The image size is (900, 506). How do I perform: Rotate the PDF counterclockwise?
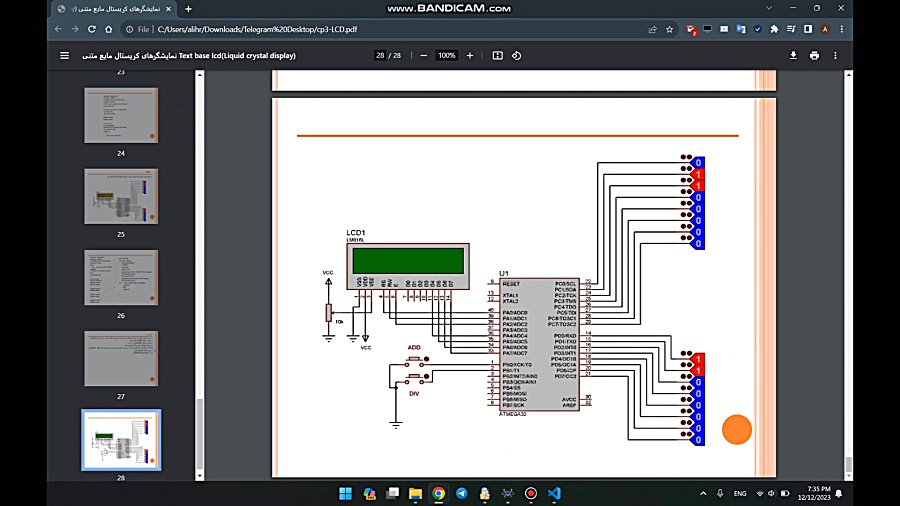tap(517, 56)
